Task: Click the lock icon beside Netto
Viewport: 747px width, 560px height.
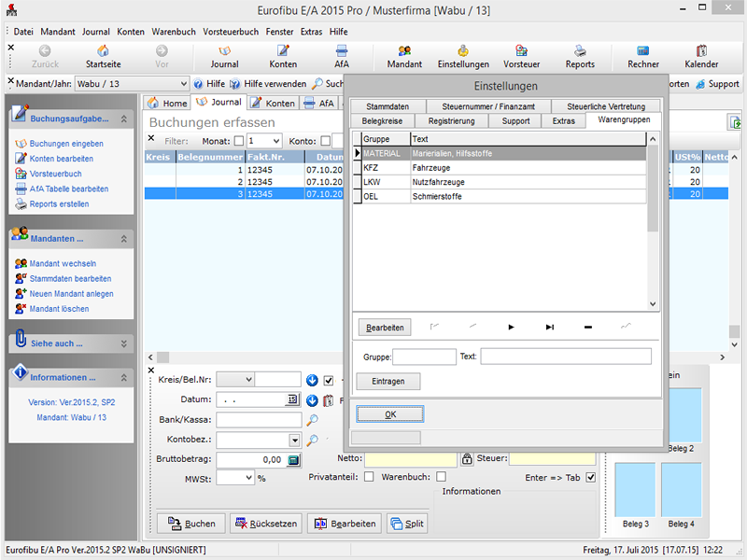Action: coord(466,459)
